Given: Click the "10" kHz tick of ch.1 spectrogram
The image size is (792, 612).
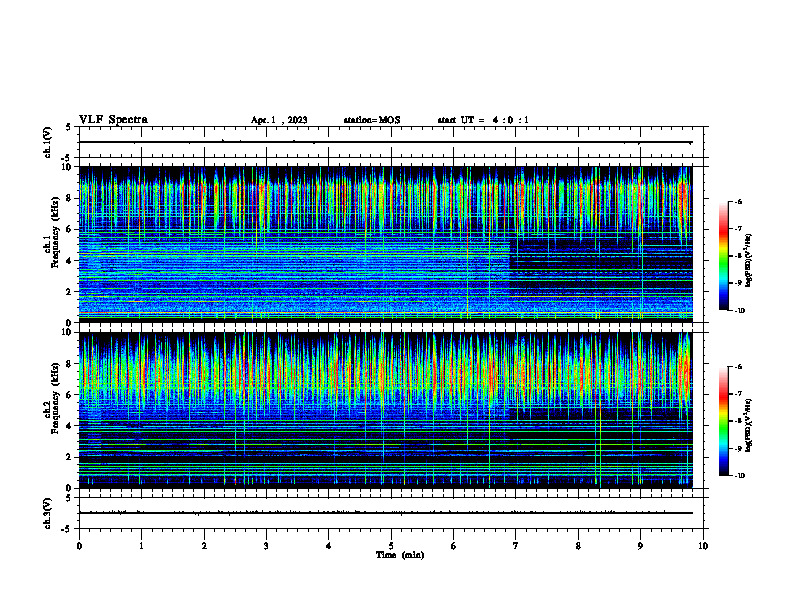Looking at the screenshot, I should click(68, 167).
